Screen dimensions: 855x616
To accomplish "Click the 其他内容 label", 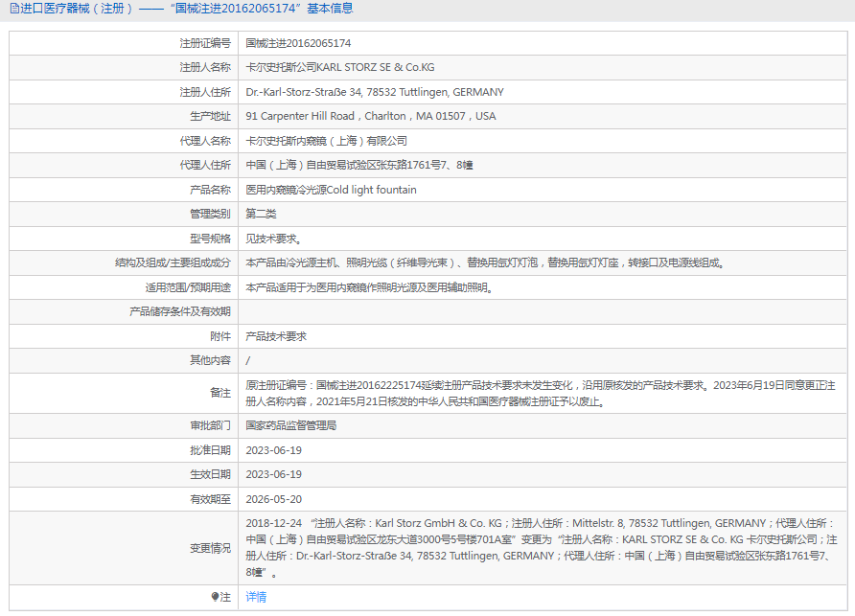I will [210, 360].
